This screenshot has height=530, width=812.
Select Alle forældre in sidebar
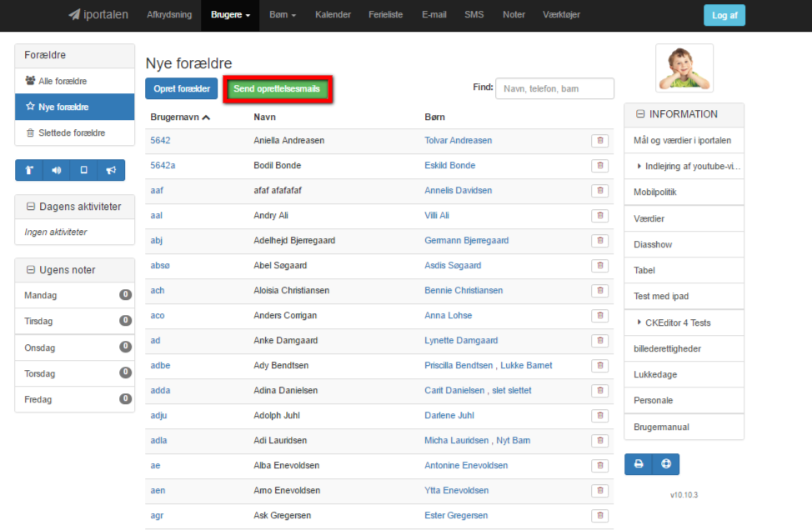[74, 82]
